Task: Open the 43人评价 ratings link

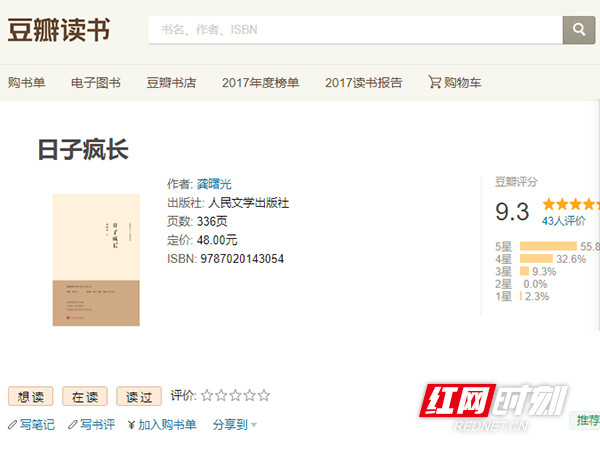Action: (564, 221)
